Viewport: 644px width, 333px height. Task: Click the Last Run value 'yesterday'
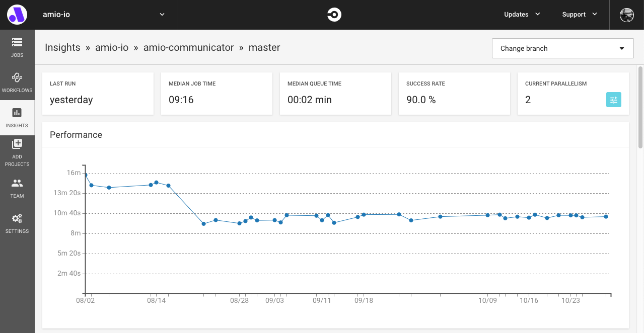click(x=71, y=100)
